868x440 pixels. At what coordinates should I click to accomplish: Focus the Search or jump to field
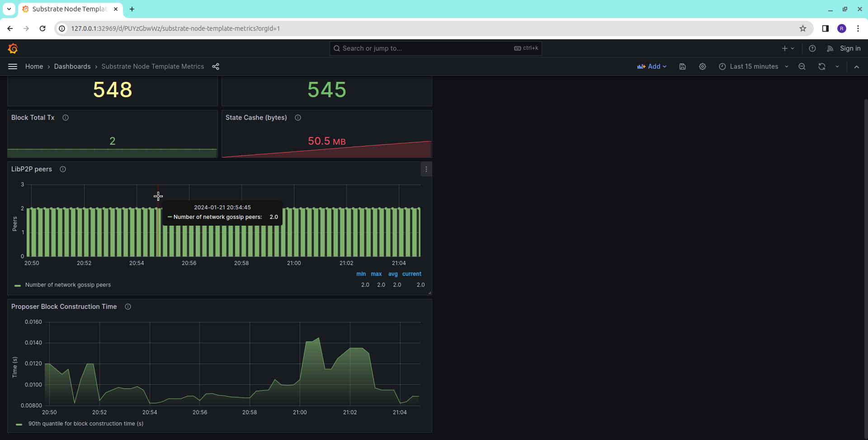[x=436, y=48]
